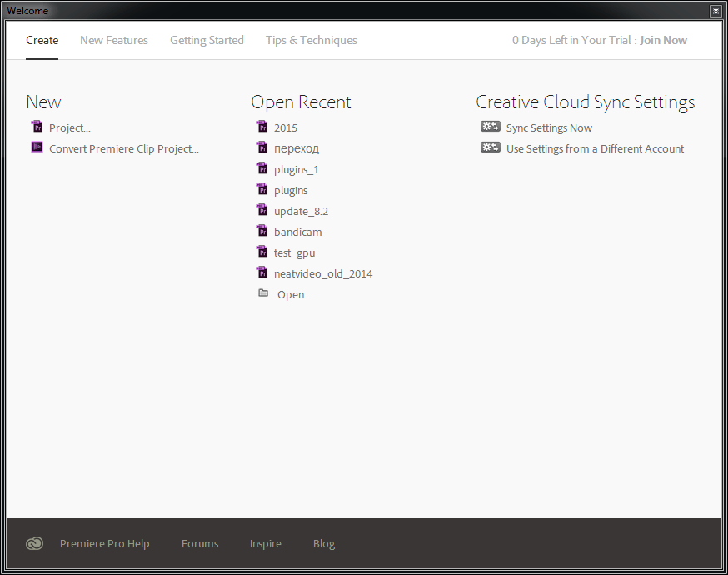Click the Pr file icon next to bandicam
The height and width of the screenshot is (575, 728).
262,231
